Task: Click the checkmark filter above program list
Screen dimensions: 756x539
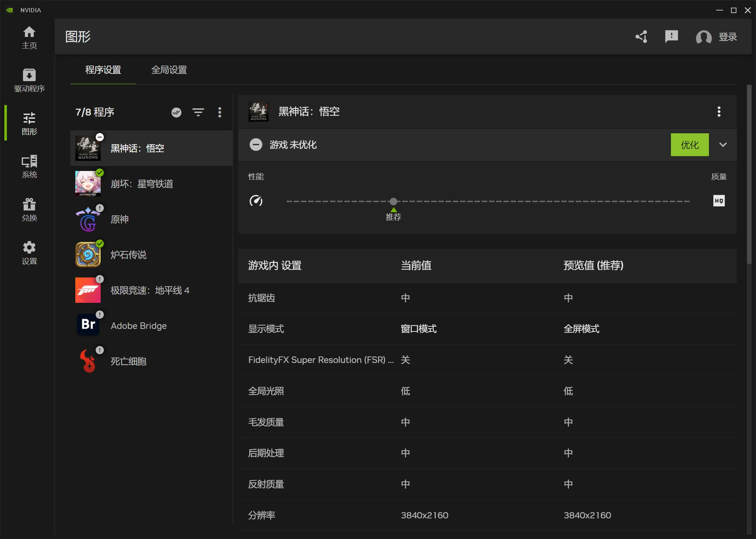Action: pyautogui.click(x=177, y=113)
